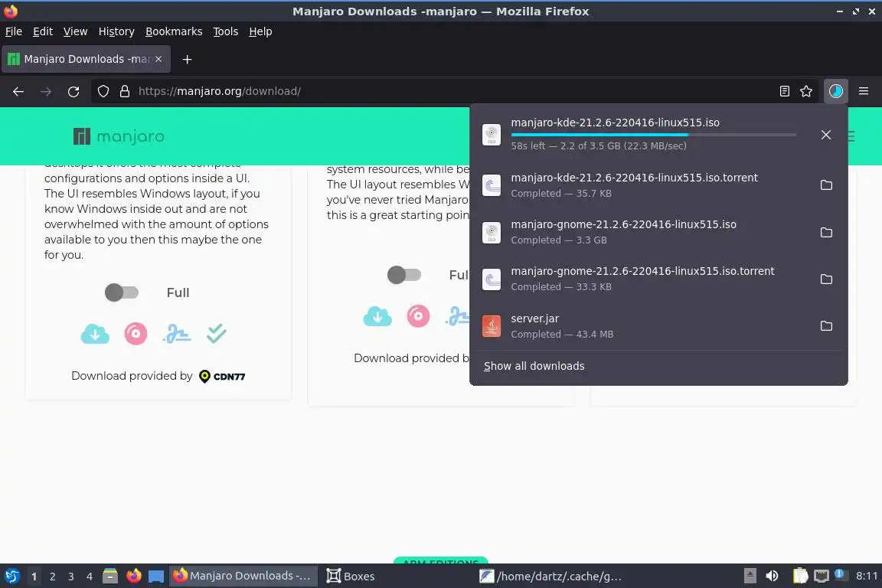
Task: Open folder for manjaro-gnome iso.torrent
Action: pos(826,279)
